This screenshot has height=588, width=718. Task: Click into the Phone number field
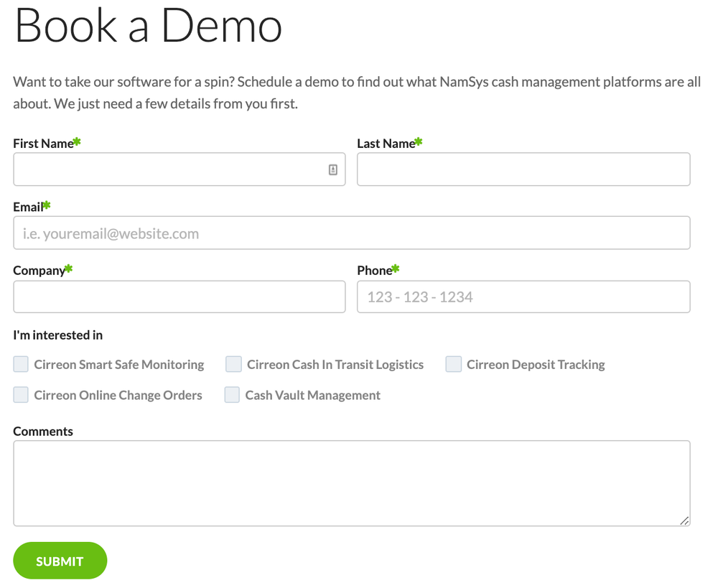(523, 297)
